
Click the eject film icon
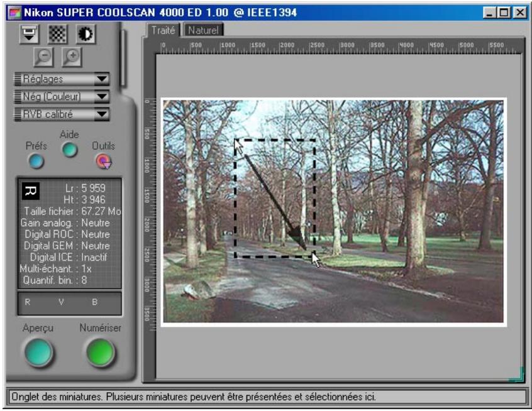[29, 34]
